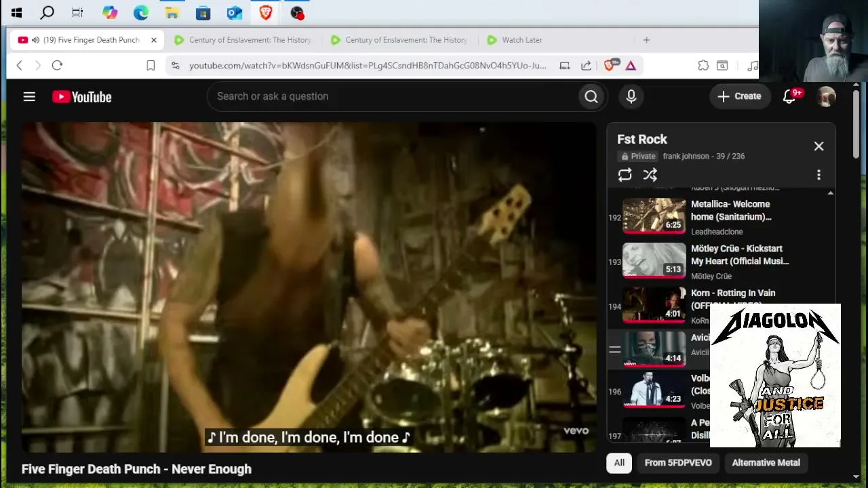Open the Windows Start menu
This screenshot has height=488, width=868.
point(16,12)
